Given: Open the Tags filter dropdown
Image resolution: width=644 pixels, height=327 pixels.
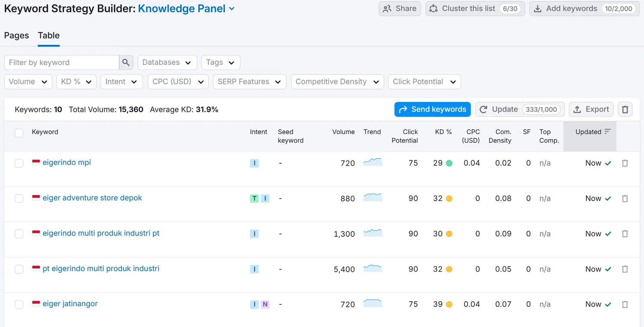Looking at the screenshot, I should click(221, 62).
